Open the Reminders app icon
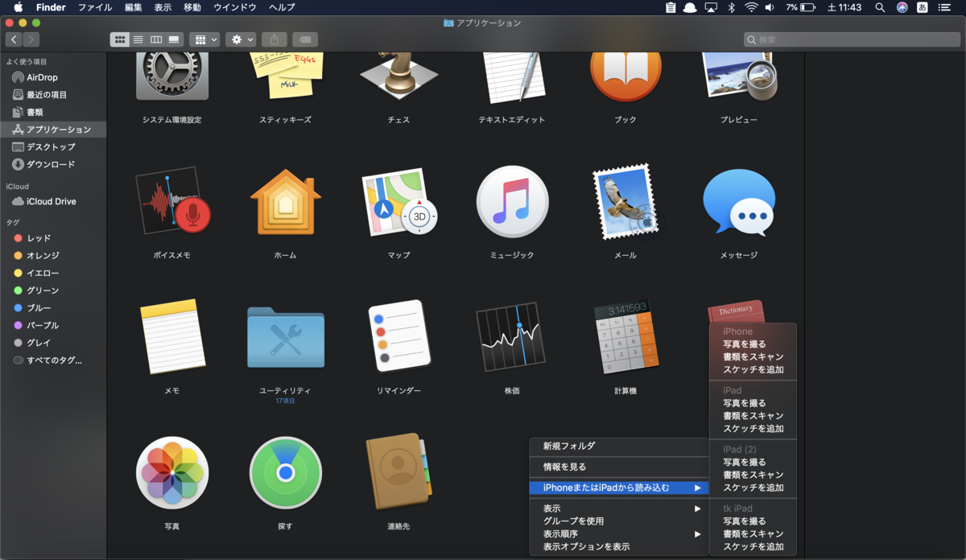The width and height of the screenshot is (966, 560). point(398,336)
